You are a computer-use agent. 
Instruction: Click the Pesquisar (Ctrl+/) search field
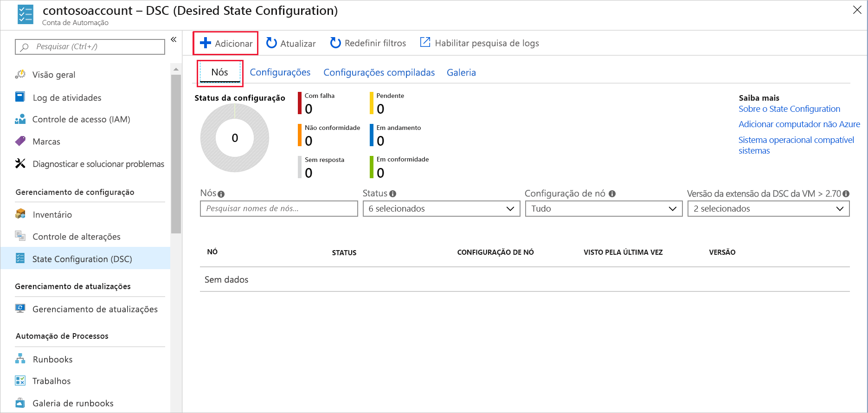90,47
